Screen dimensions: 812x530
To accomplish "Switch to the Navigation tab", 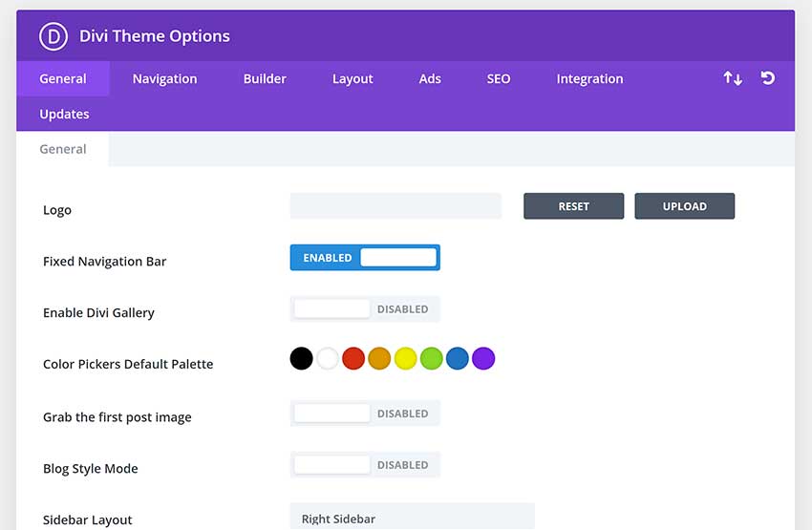I will point(164,79).
